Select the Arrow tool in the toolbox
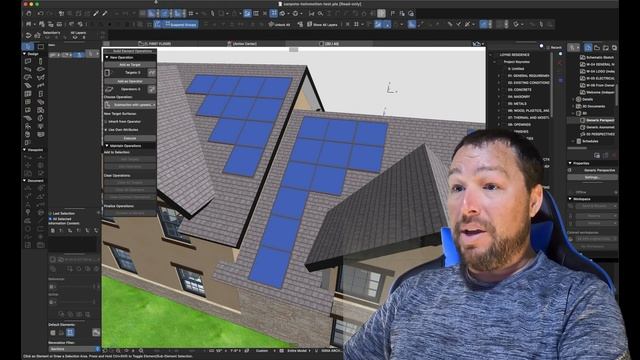This screenshot has width=640, height=360. [x=28, y=47]
